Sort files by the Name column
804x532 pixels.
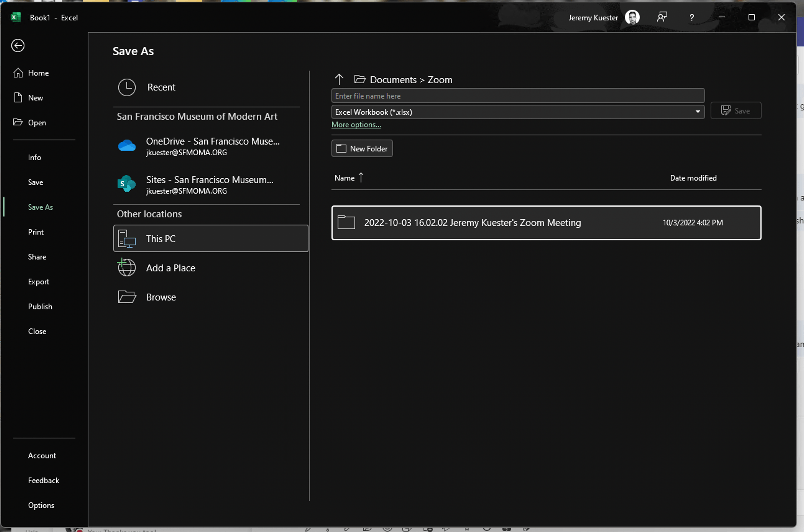coord(344,178)
